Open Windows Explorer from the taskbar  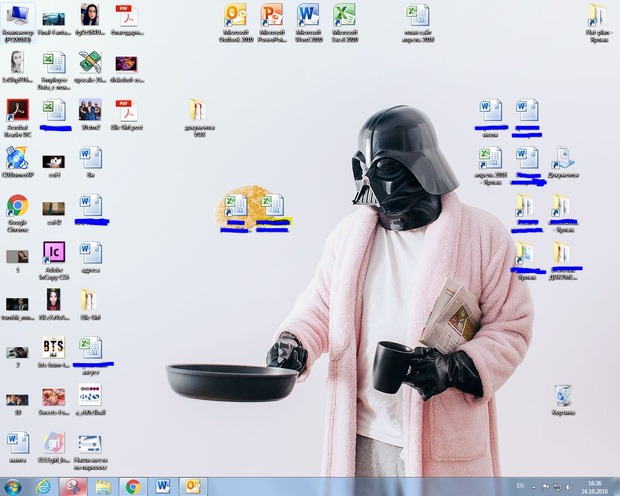[103, 487]
